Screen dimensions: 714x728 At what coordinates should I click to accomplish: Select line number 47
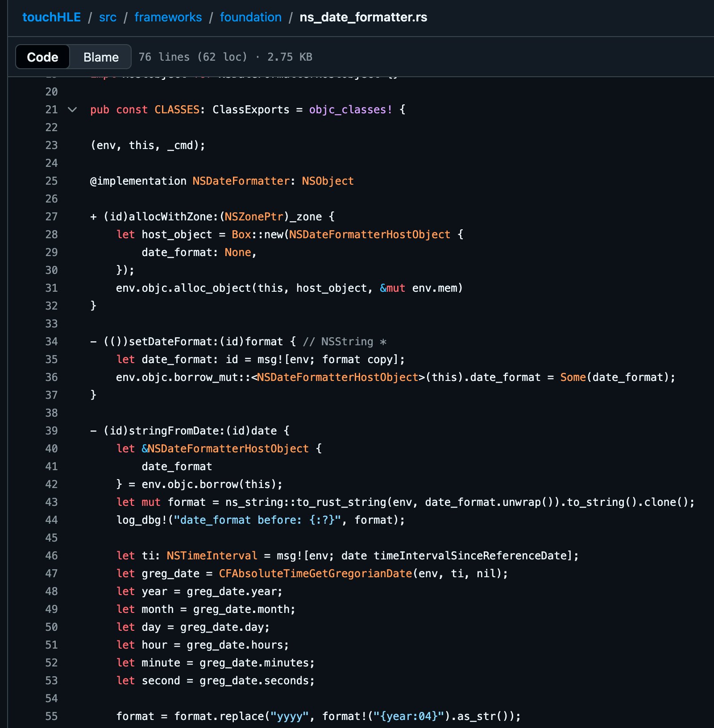pos(51,574)
